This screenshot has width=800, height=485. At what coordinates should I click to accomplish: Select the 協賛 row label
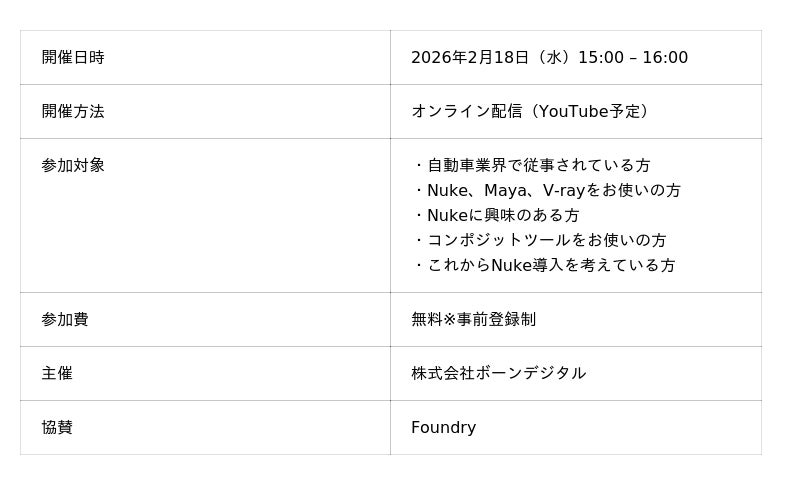[x=57, y=428]
